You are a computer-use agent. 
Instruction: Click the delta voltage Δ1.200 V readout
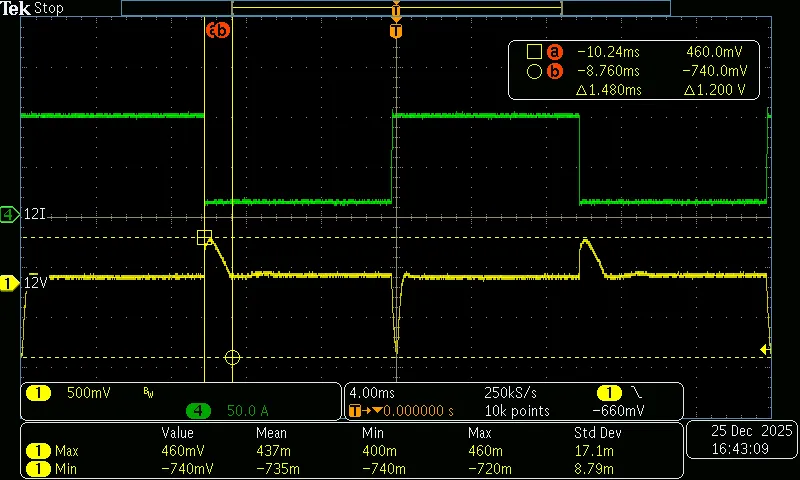tap(714, 90)
